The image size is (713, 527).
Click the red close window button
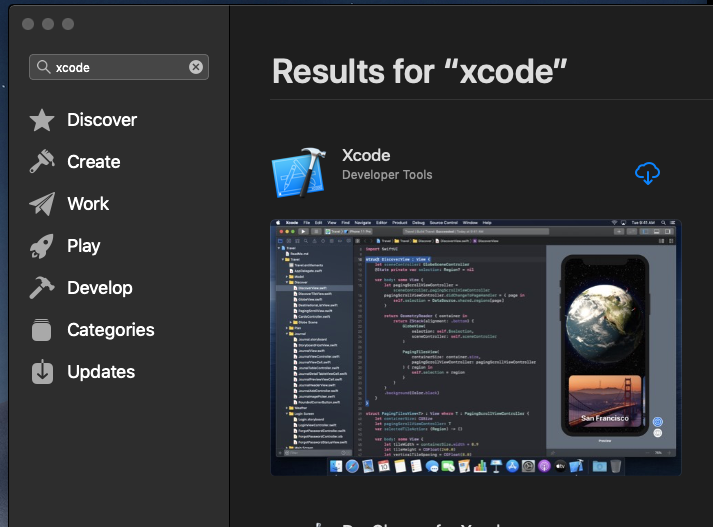point(28,24)
